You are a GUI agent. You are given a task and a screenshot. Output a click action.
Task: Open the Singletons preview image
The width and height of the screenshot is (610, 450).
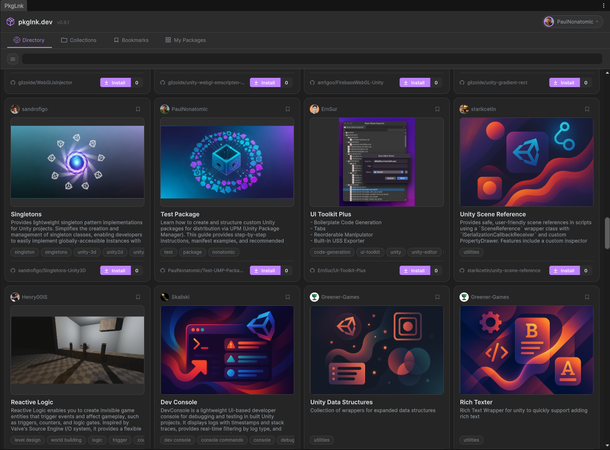click(77, 162)
